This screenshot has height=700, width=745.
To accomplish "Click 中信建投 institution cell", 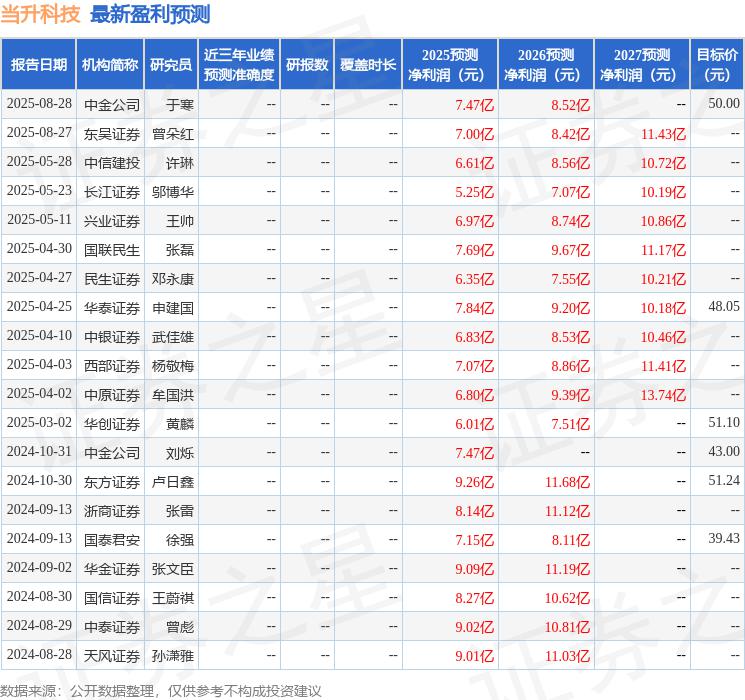I will click(x=112, y=163).
